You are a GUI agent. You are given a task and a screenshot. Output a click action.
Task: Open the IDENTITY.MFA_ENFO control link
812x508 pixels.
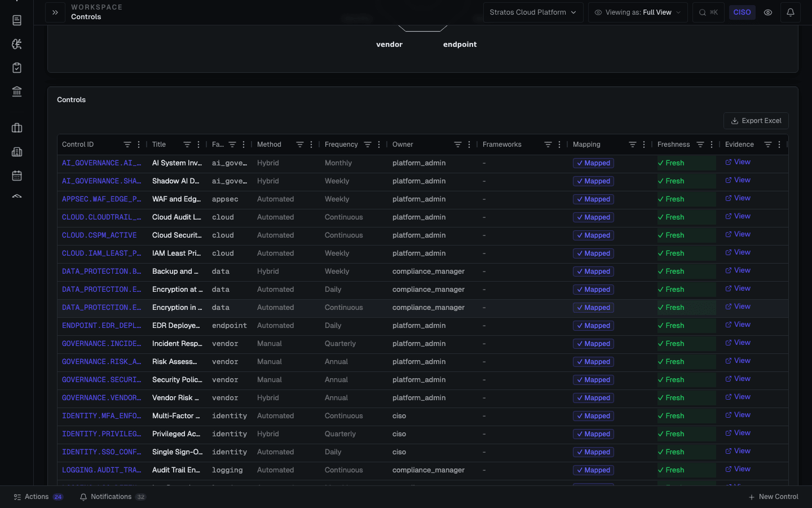coord(101,416)
